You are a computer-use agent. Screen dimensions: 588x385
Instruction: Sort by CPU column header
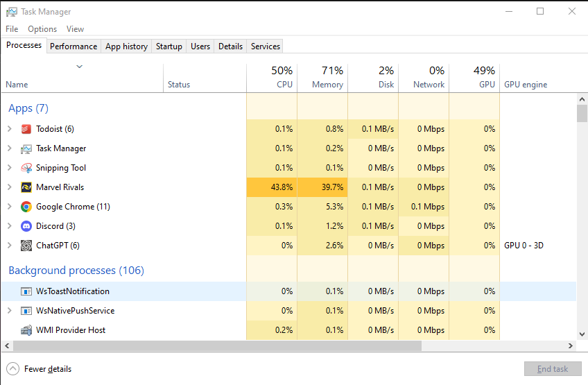tap(272, 78)
